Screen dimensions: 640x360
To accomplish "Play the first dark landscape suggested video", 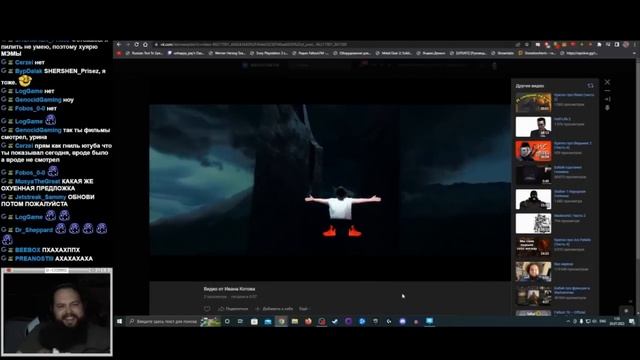I will click(533, 102).
